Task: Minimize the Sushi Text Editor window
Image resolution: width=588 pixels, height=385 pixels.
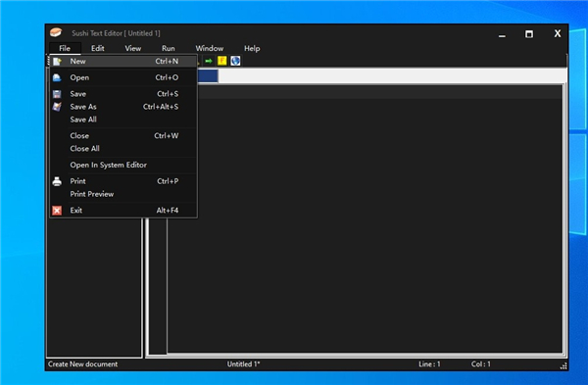Action: [x=502, y=34]
